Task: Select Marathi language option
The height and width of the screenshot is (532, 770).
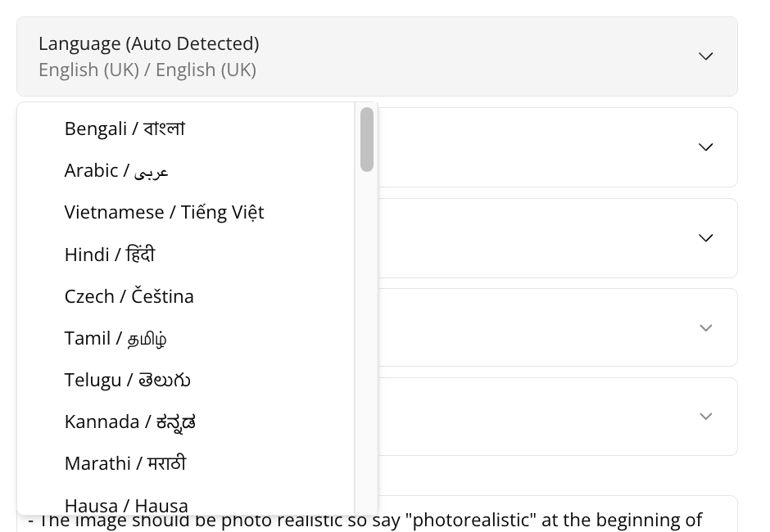Action: point(125,463)
